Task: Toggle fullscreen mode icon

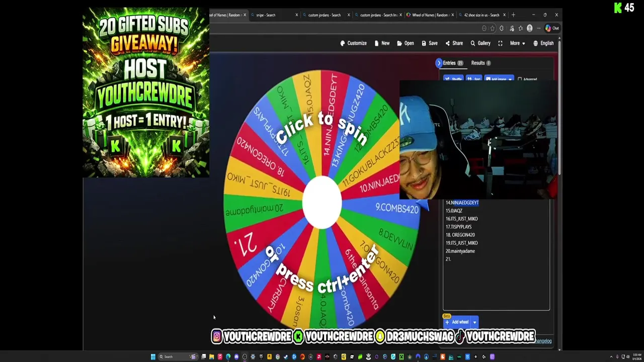Action: 500,43
